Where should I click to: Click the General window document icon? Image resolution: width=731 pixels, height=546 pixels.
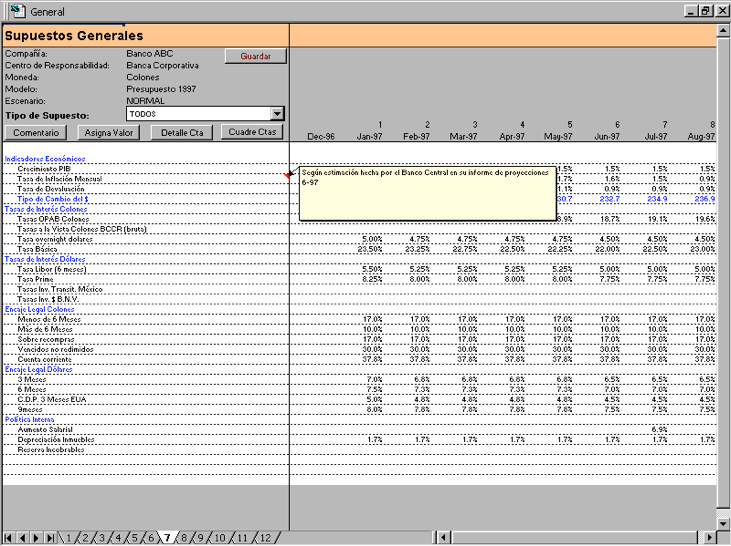[17, 11]
